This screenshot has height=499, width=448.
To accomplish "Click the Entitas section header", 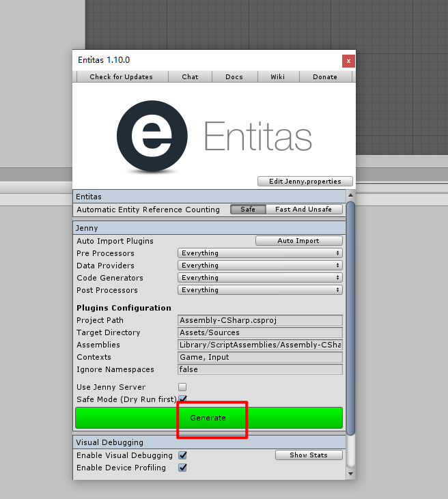I will tap(209, 197).
